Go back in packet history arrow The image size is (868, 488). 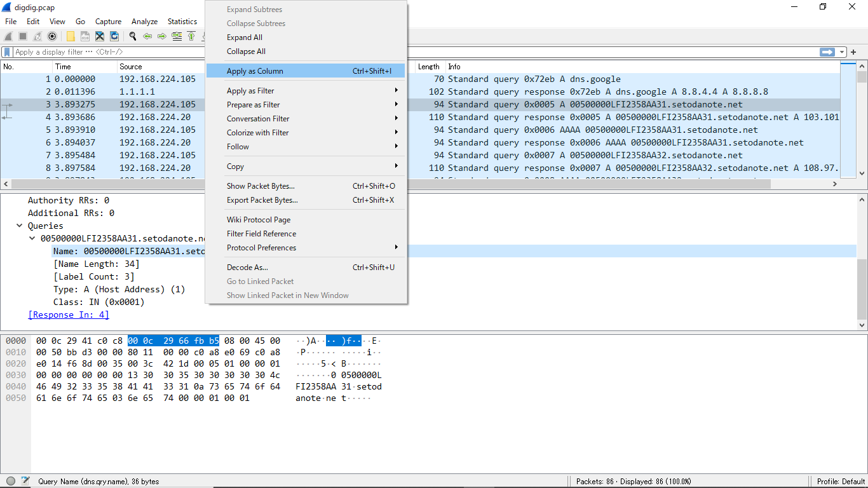click(x=147, y=36)
